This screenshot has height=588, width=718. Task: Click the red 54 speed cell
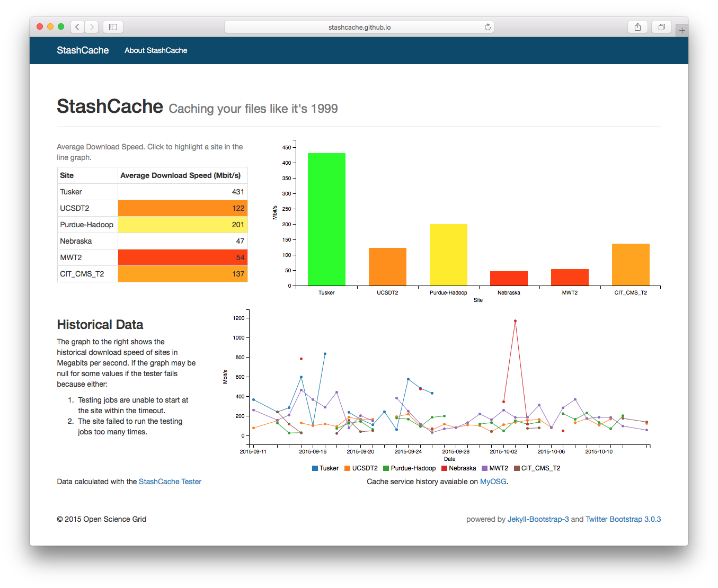coord(182,257)
